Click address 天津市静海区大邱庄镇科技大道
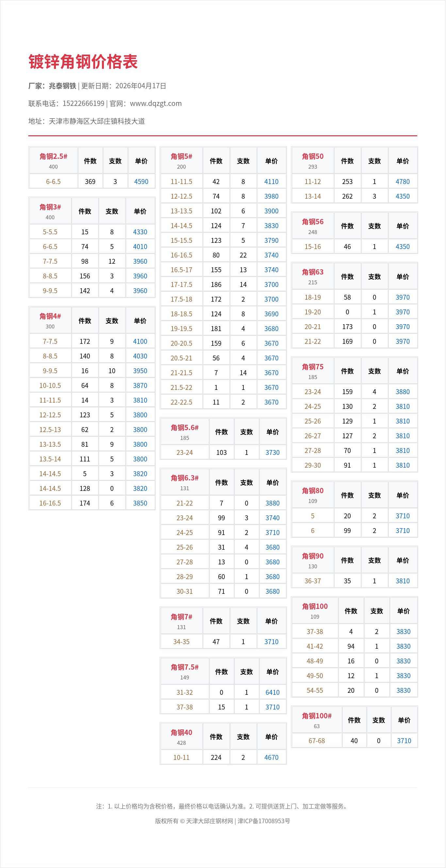This screenshot has width=446, height=868. pos(97,121)
